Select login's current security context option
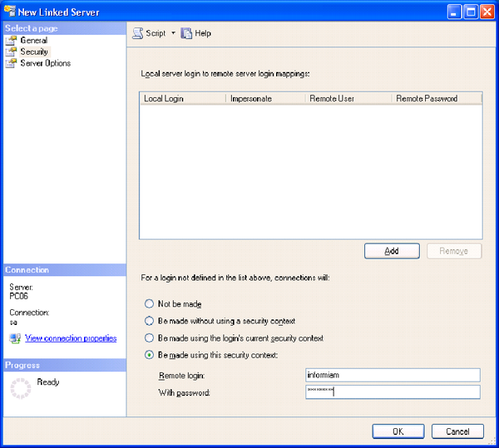Image resolution: width=499 pixels, height=448 pixels. [x=150, y=338]
